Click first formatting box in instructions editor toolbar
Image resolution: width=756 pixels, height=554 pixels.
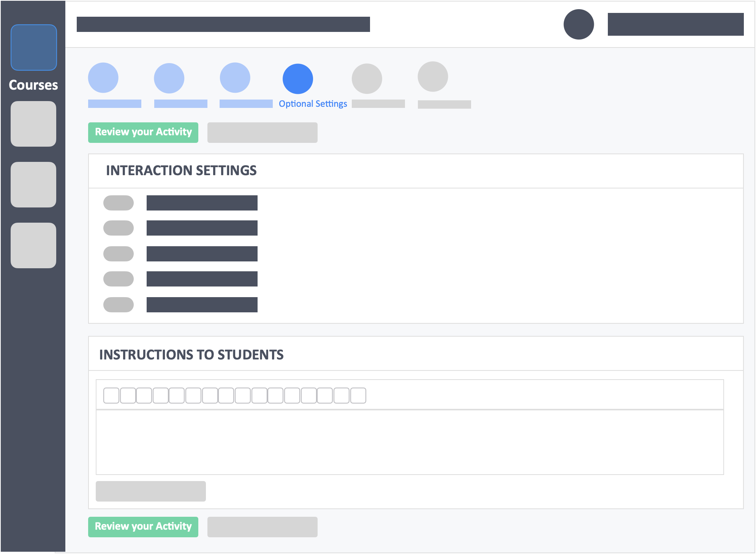[x=111, y=396]
